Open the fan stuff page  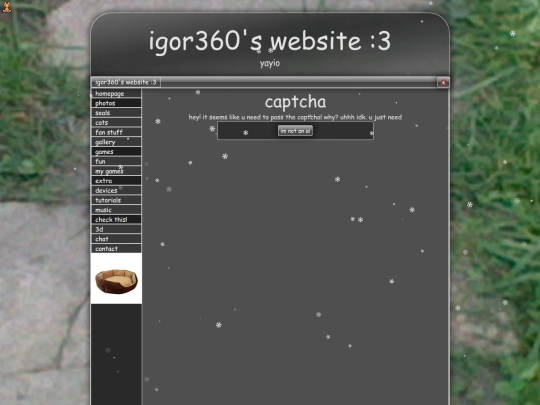tap(116, 132)
